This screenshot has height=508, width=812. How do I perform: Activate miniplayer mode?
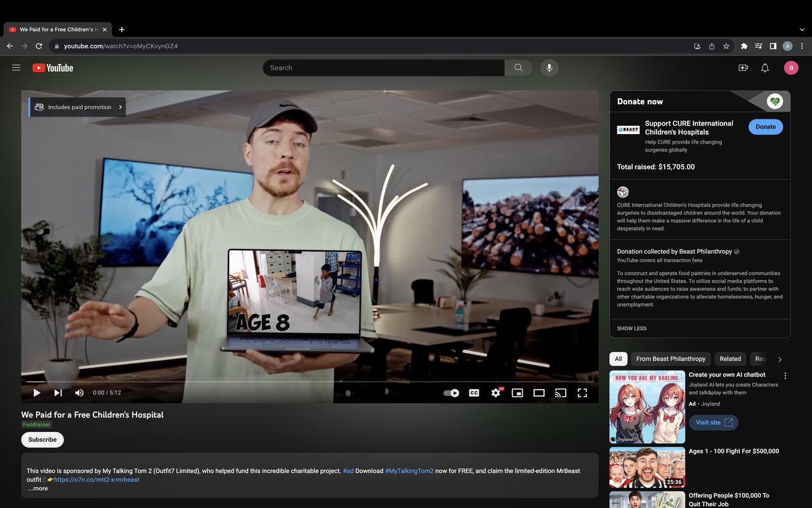[517, 392]
